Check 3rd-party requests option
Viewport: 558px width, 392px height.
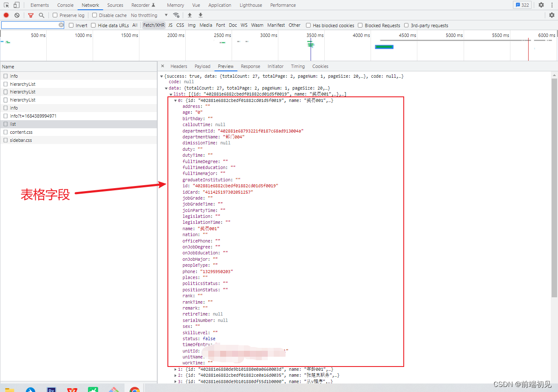click(x=406, y=25)
